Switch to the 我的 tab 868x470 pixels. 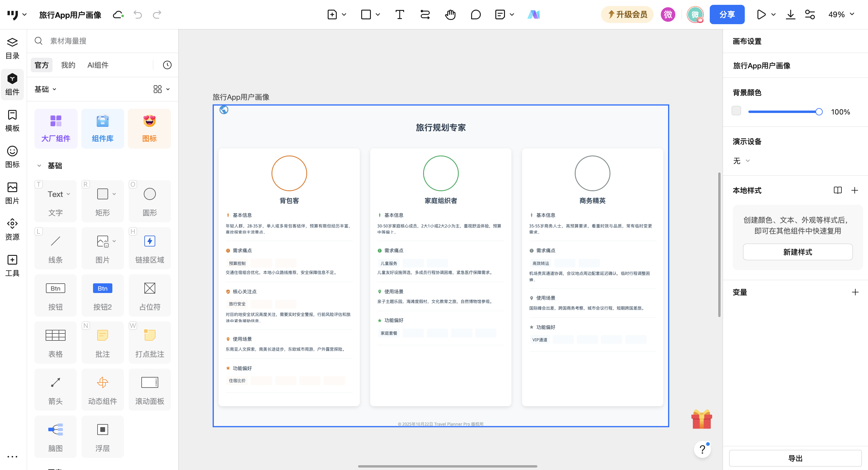click(68, 65)
